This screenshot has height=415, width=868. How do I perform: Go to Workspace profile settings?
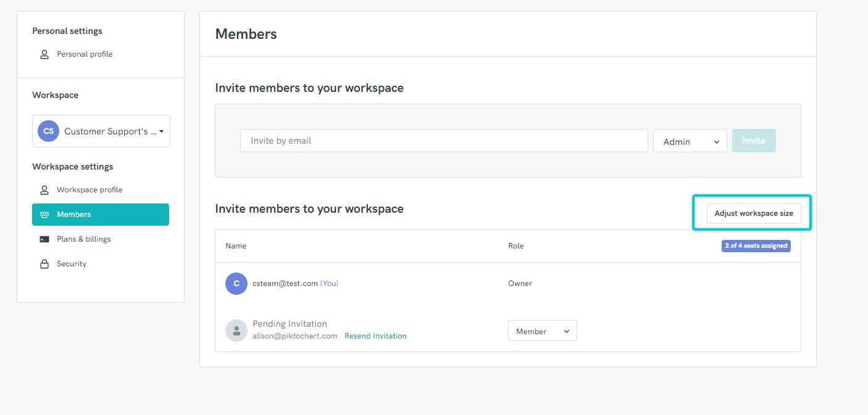[x=90, y=190]
